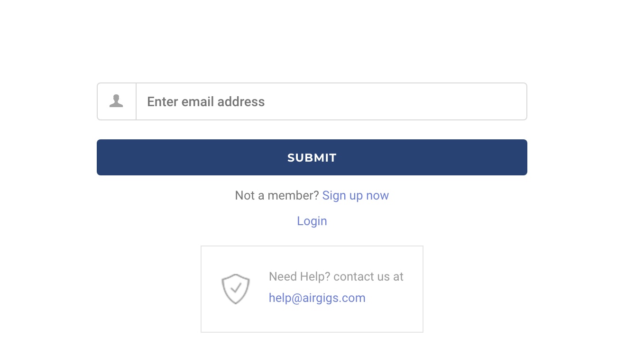Click the "Not a member?" text
The height and width of the screenshot is (364, 644).
276,195
